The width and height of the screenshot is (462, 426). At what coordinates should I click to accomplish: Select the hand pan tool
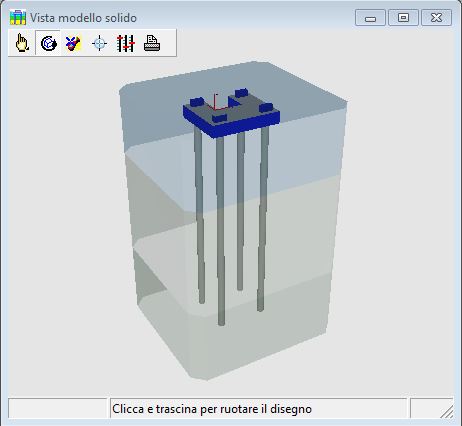[x=22, y=43]
